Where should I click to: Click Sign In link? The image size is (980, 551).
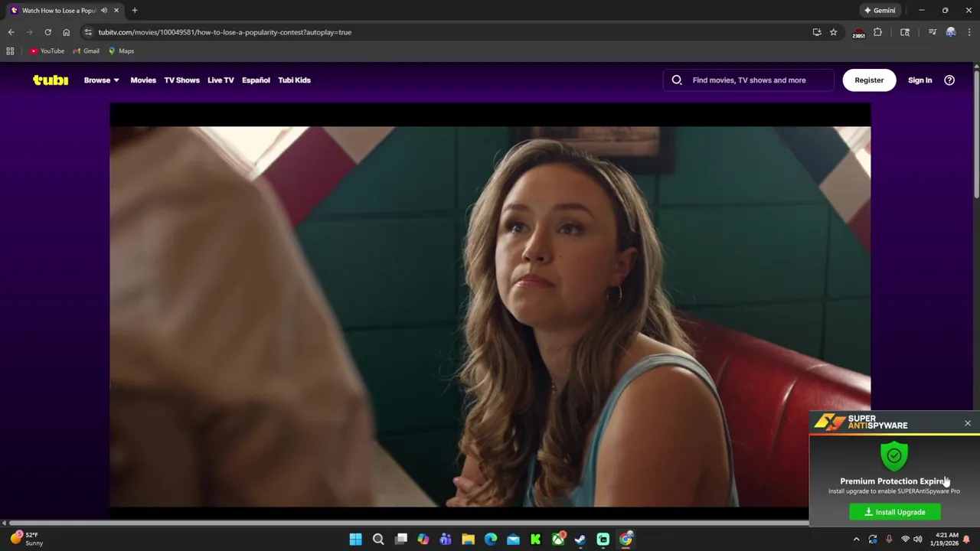(x=920, y=80)
